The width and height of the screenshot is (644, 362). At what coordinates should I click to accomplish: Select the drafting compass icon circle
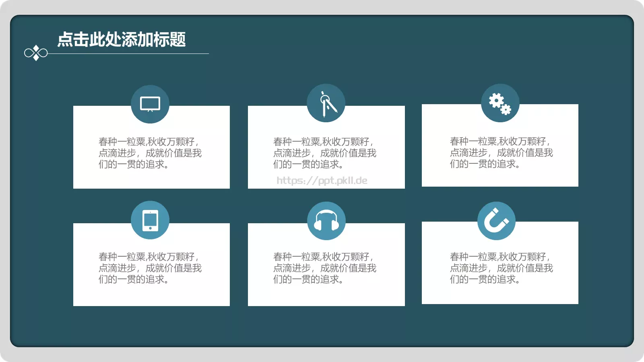(326, 103)
